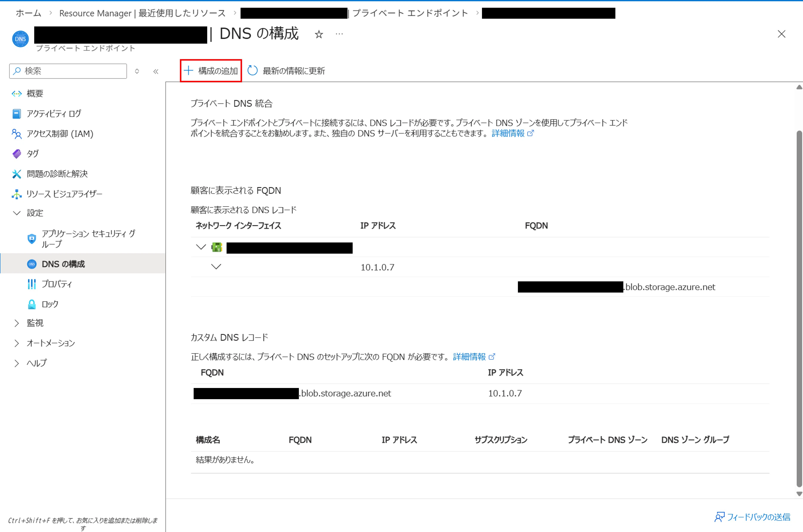Collapse the sidebar using the double chevron

pyautogui.click(x=156, y=71)
